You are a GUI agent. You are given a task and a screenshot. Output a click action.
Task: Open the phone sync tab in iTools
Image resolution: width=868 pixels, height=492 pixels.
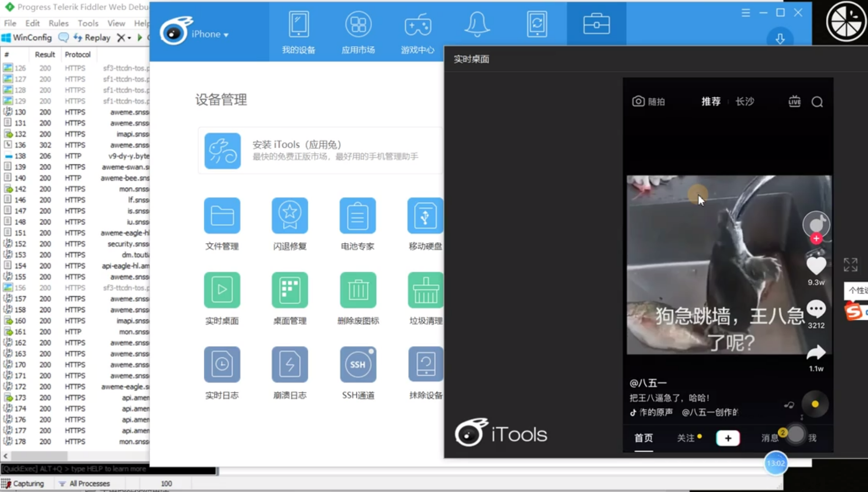537,24
